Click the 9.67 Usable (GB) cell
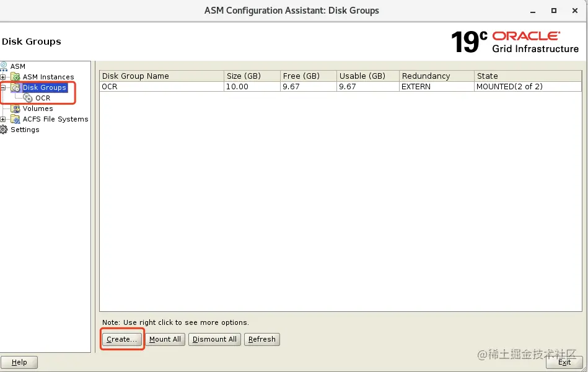 pos(368,87)
